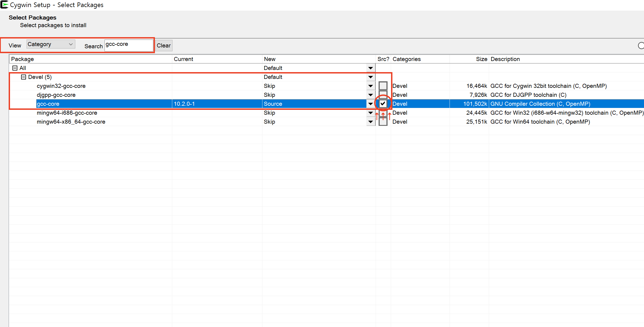Select the djgpp-gcc-core package entry
The width and height of the screenshot is (644, 327).
pyautogui.click(x=56, y=95)
